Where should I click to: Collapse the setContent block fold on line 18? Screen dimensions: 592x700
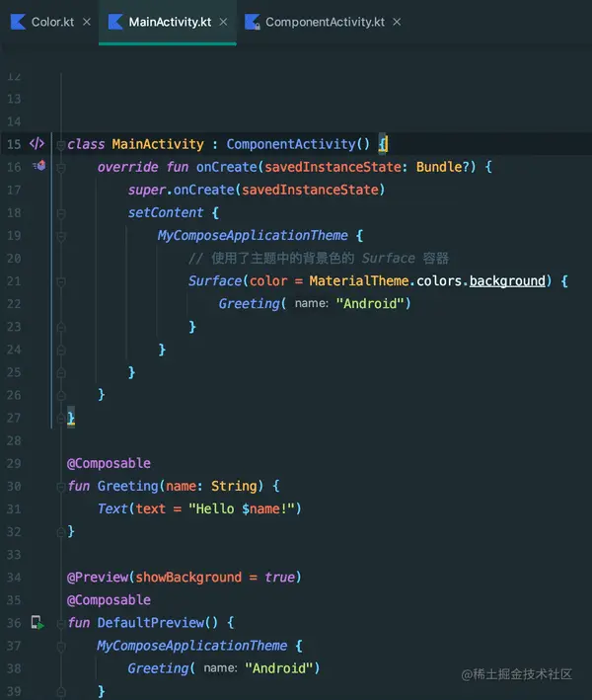click(61, 213)
